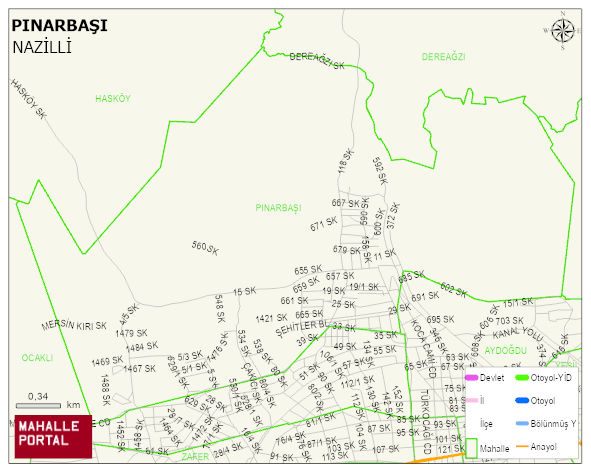The width and height of the screenshot is (591, 472).
Task: Click the KOCA CAMİ CD label
Action: 423,349
